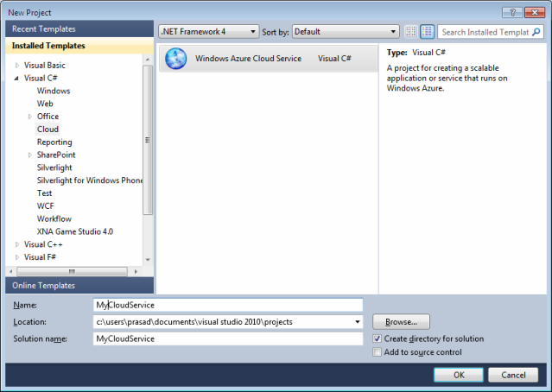Open the dialog help question mark button
This screenshot has width=552, height=392.
(x=512, y=13)
